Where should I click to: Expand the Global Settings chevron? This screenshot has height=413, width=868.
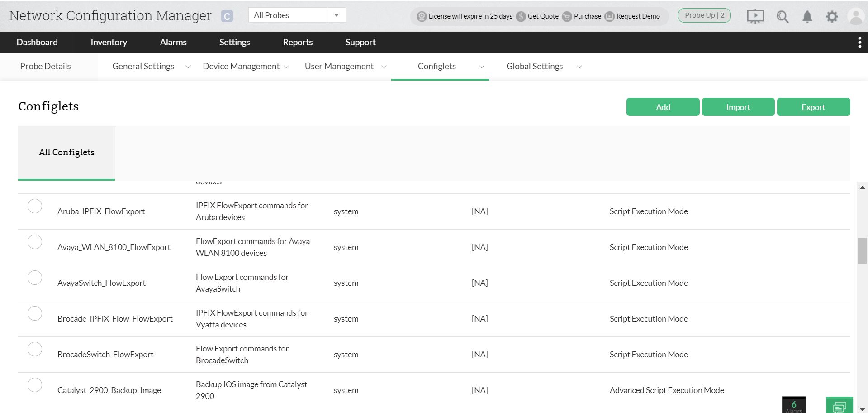(579, 67)
